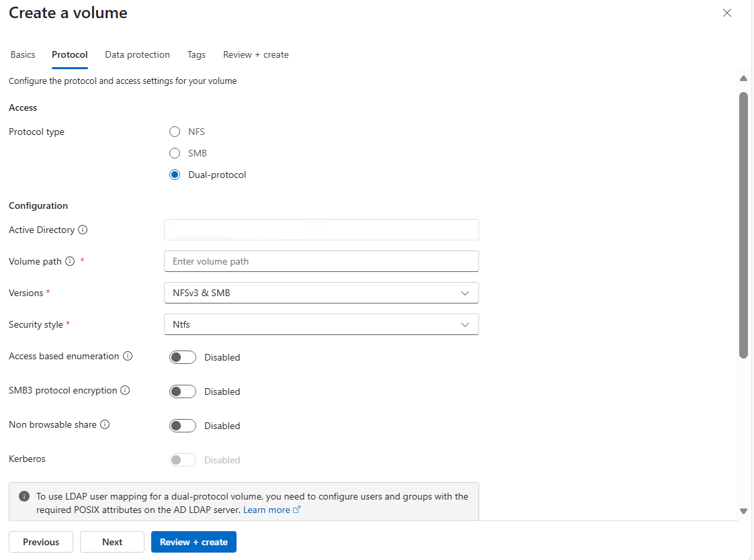Click the Configuration section heading

[38, 205]
